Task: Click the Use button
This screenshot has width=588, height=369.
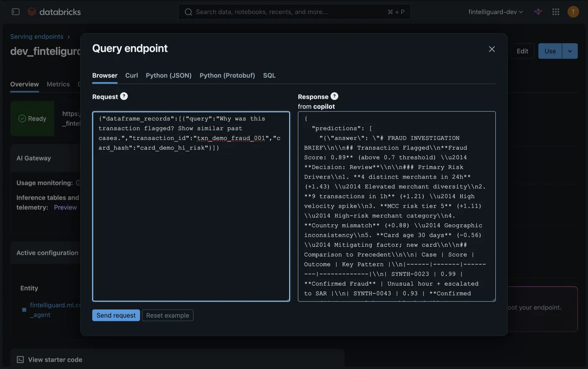Action: 550,51
